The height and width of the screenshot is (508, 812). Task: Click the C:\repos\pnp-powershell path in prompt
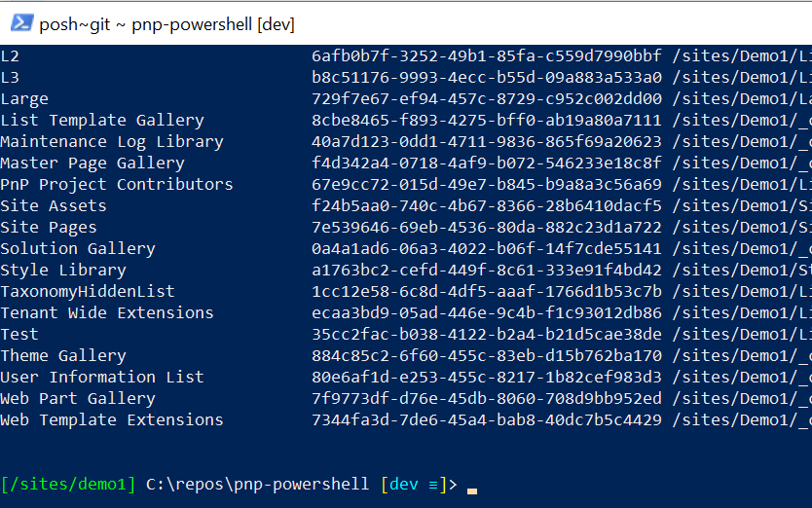pyautogui.click(x=257, y=485)
